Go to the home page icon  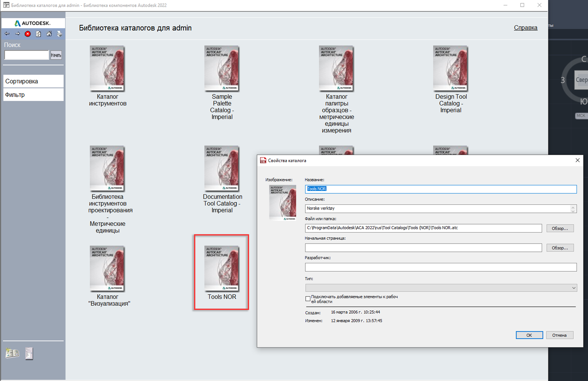click(x=49, y=34)
